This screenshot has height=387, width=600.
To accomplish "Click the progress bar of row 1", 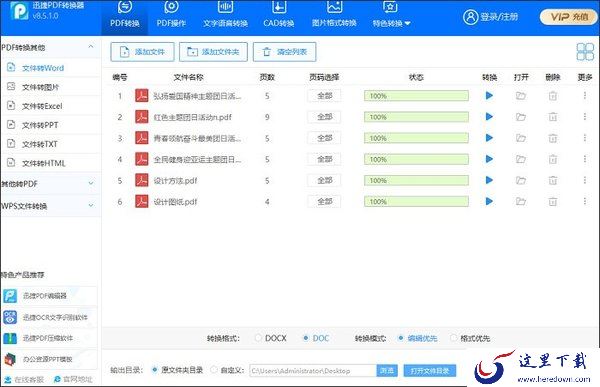I will [x=416, y=96].
